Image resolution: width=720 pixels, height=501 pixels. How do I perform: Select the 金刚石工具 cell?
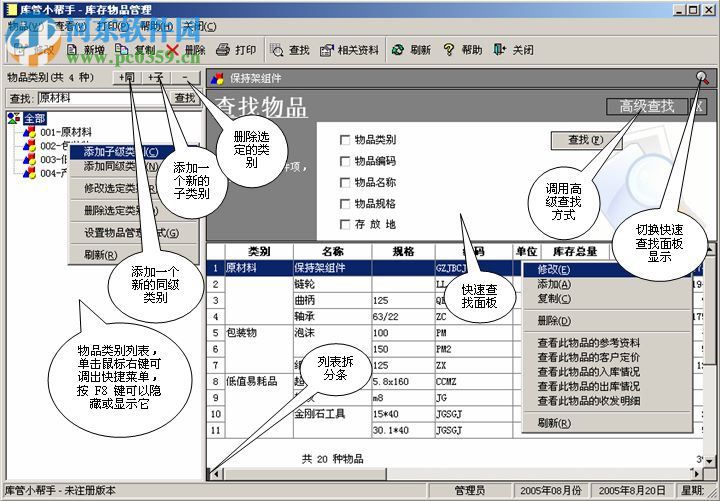[332, 414]
